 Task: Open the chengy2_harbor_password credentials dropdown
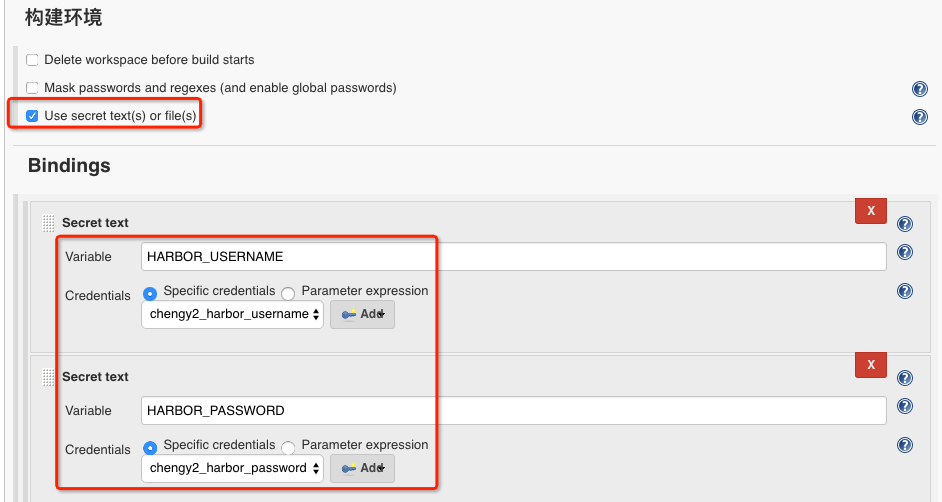[x=233, y=468]
